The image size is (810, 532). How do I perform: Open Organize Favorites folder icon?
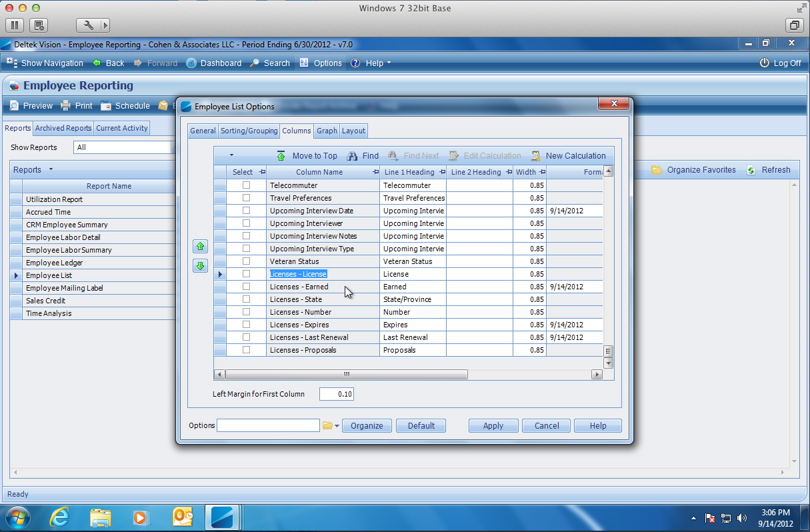pos(657,170)
